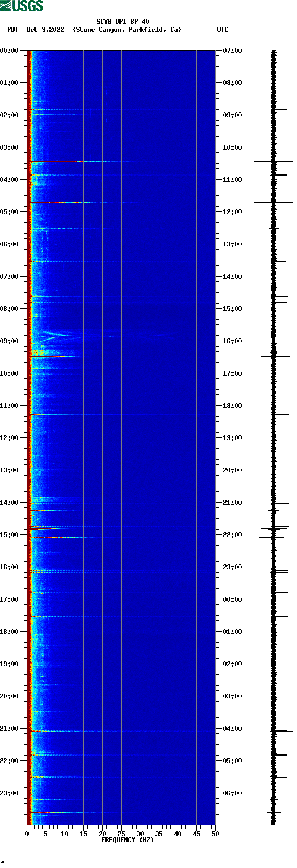Screen dimensions: 297x868
Task: Click the '15:00' PDT time label
Action: tap(9, 535)
